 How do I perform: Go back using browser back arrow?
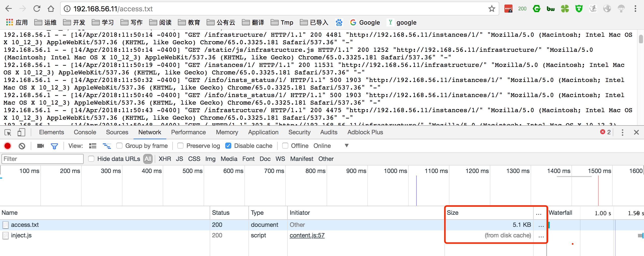coord(9,9)
